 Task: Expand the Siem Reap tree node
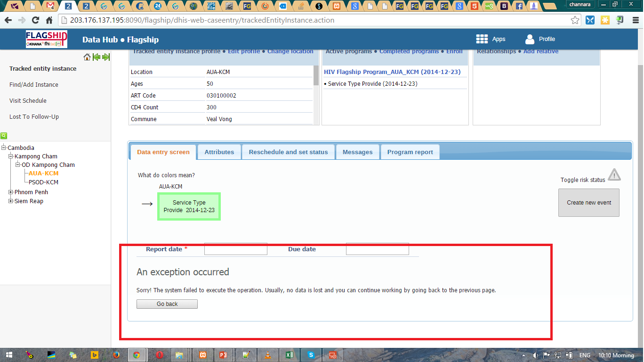coord(11,201)
